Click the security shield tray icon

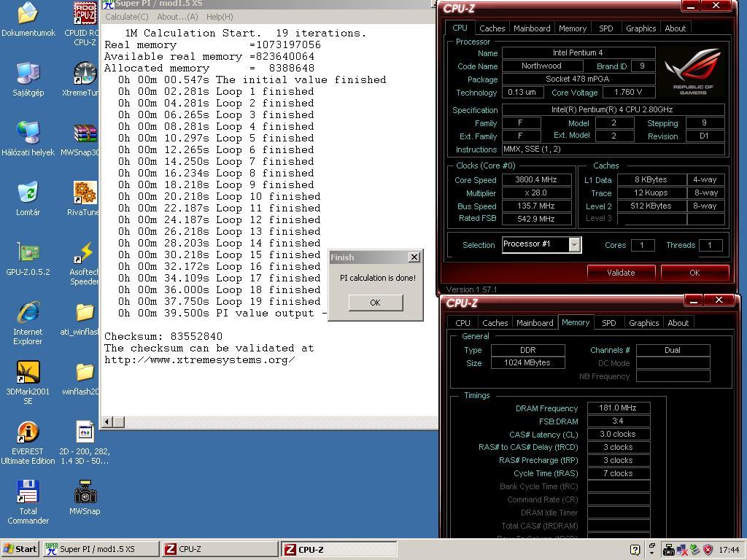point(708,550)
